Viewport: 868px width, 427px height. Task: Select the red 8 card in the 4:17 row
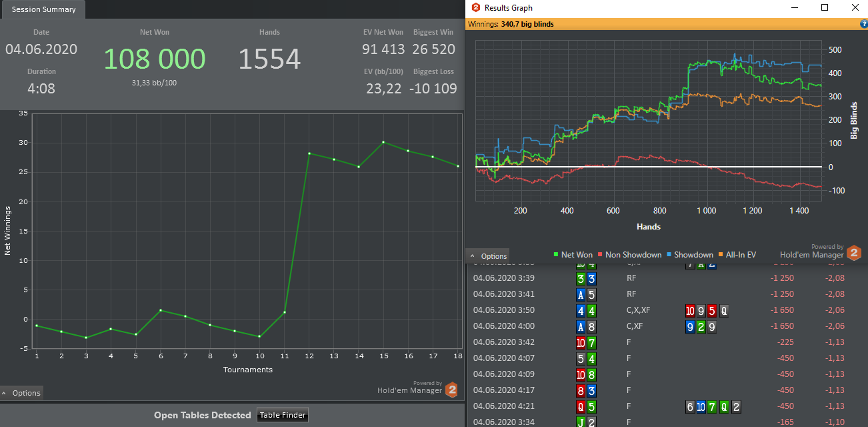[x=581, y=390]
